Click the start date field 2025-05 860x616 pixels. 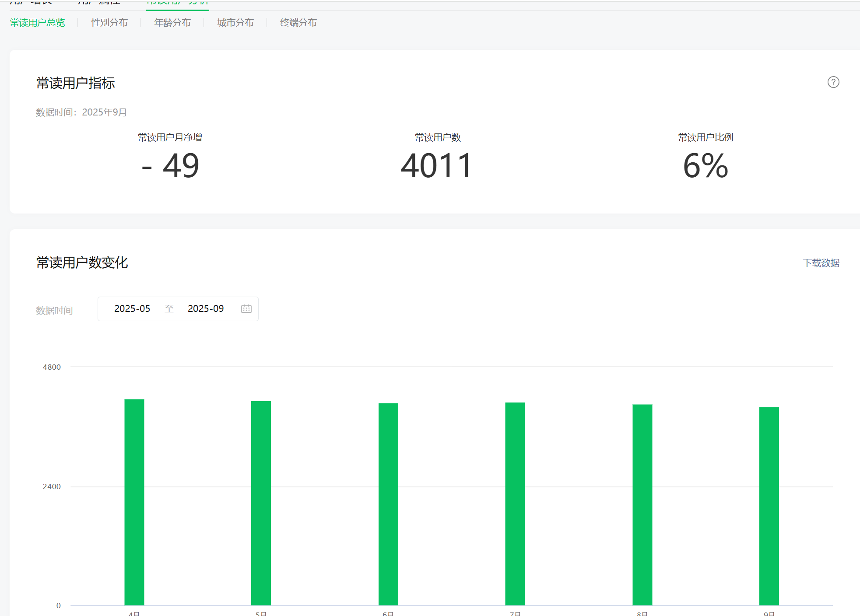click(x=132, y=309)
